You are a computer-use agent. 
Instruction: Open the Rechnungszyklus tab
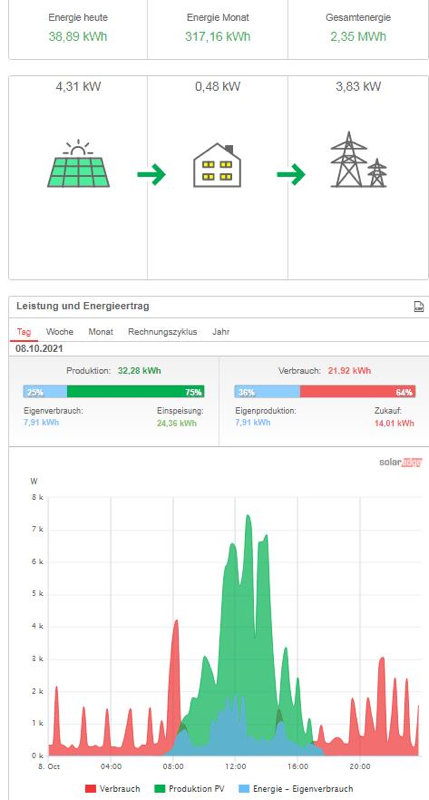coord(163,332)
